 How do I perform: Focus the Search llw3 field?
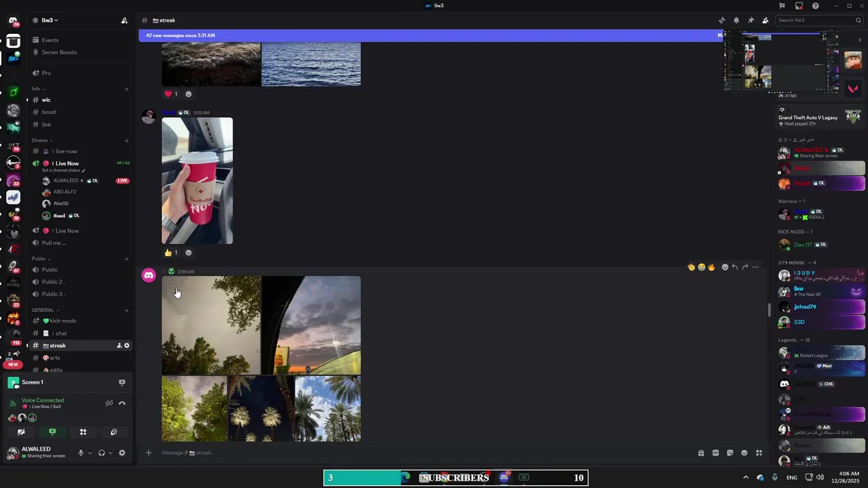point(818,20)
